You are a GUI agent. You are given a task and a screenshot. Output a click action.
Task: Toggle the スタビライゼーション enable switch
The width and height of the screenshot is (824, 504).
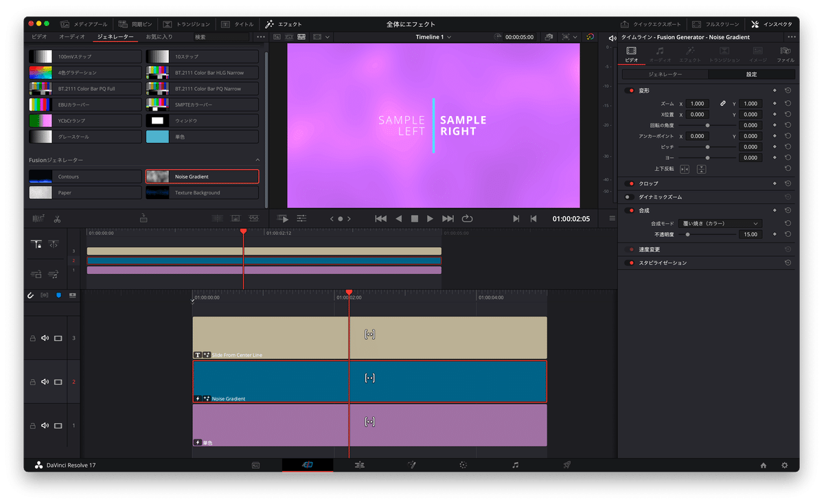click(x=629, y=263)
